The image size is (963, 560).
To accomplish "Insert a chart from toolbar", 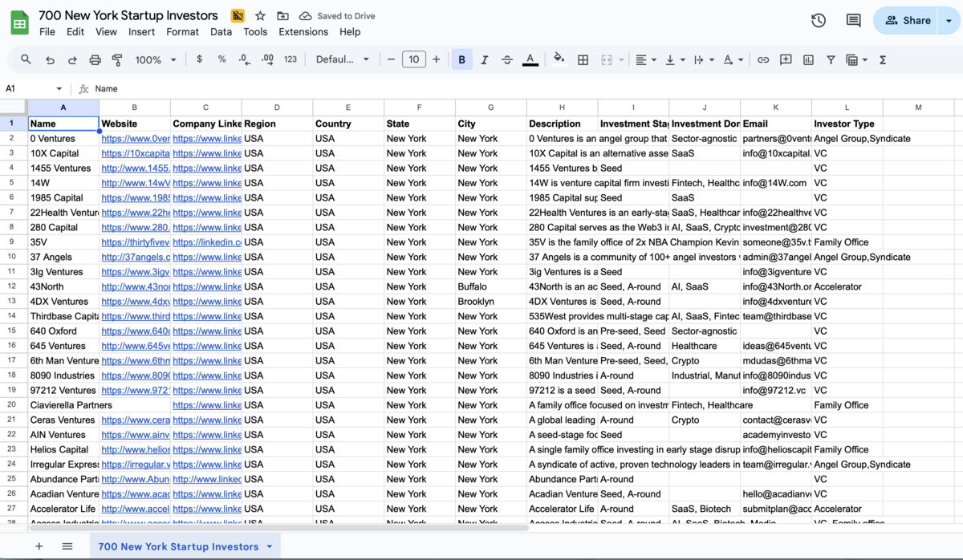I will coord(808,59).
